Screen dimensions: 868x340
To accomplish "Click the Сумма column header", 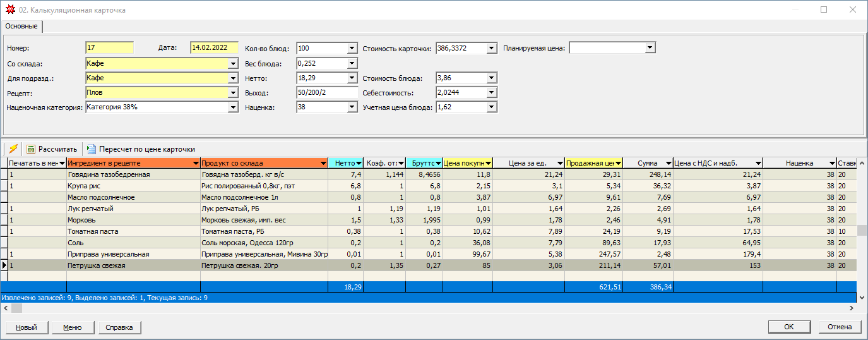I will [x=648, y=163].
